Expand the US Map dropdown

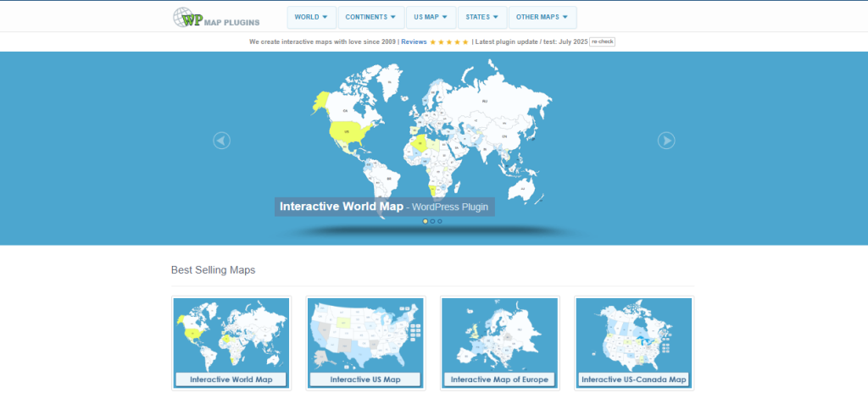click(431, 17)
